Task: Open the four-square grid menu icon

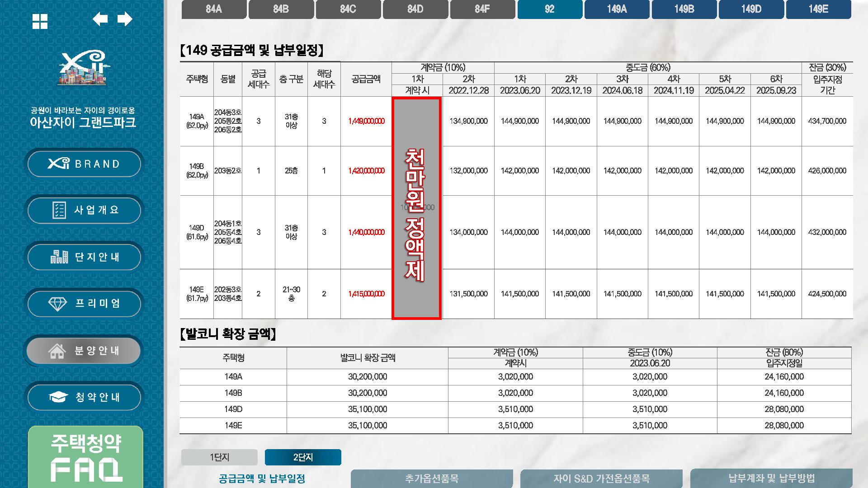Action: pos(40,21)
